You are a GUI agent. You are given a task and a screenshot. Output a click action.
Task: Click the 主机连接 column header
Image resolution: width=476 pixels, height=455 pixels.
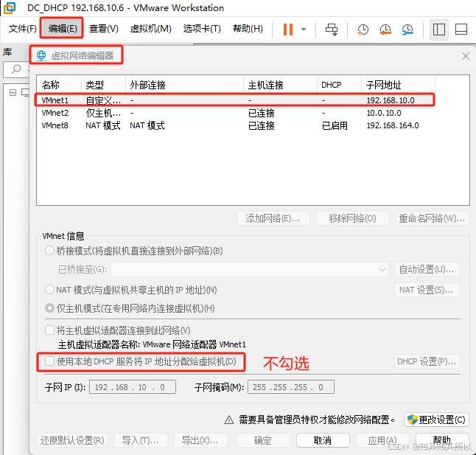[x=281, y=85]
